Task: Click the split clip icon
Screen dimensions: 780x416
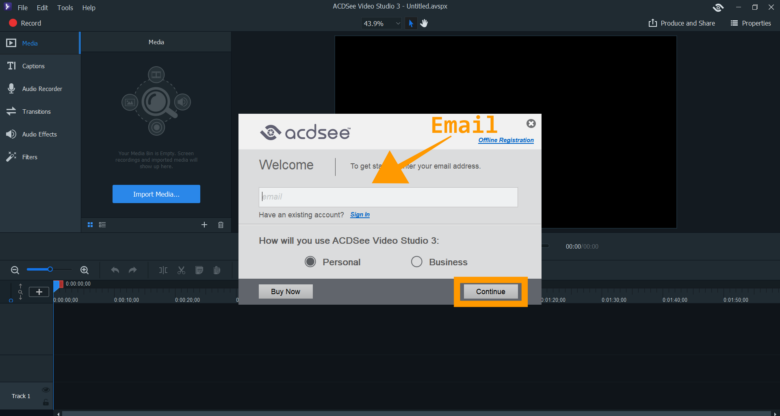Action: click(x=163, y=270)
